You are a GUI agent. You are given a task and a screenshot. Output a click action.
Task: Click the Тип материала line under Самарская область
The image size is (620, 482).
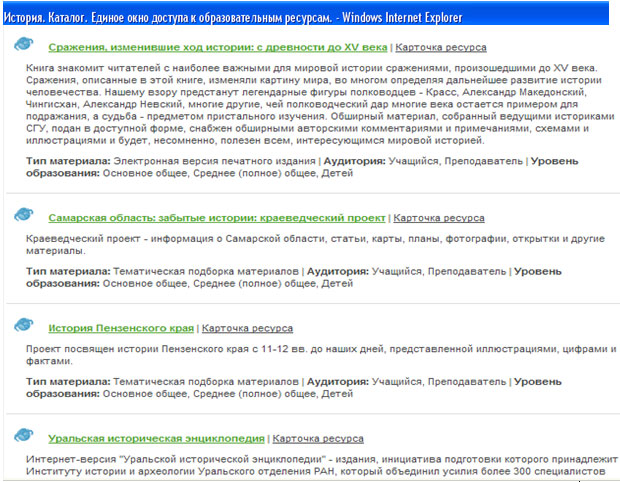pos(200,270)
